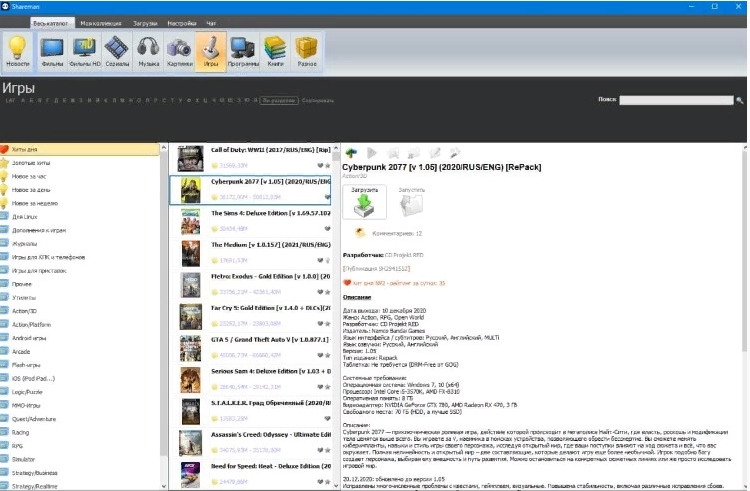Viewport: 750px width, 491px height.
Task: Click the grey play icon in details toolbar
Action: [372, 153]
